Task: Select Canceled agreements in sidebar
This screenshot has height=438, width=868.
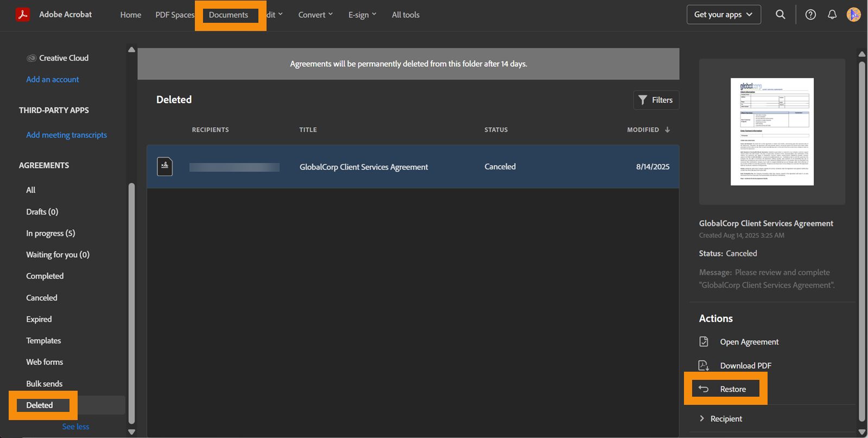Action: point(42,298)
